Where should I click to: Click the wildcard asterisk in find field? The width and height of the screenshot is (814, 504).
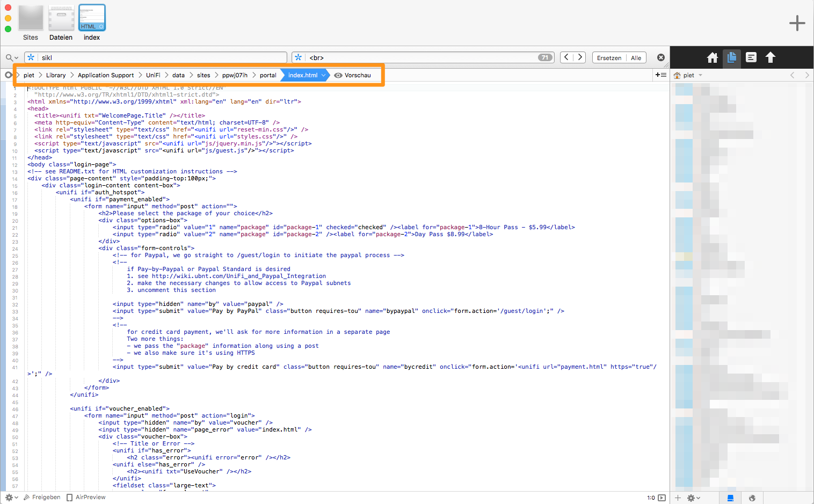coord(31,57)
